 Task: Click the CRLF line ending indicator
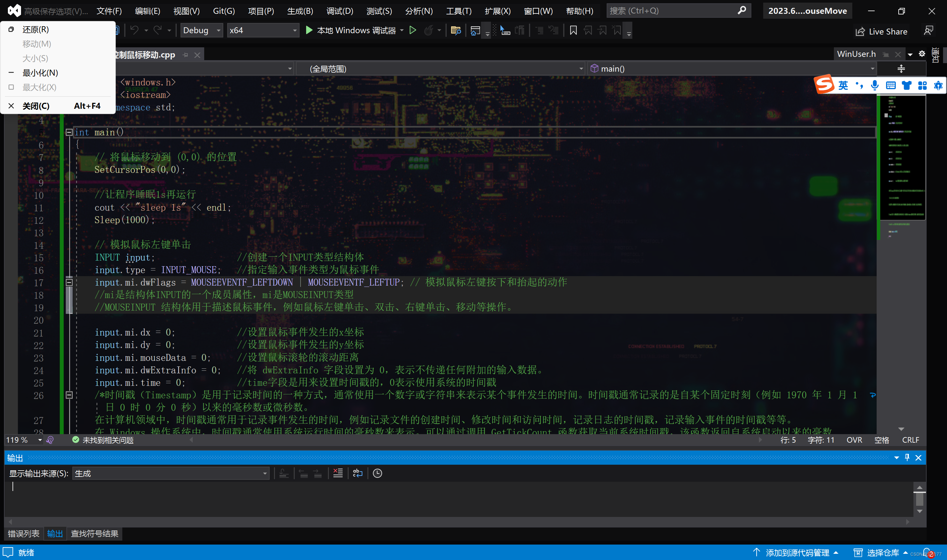coord(911,440)
